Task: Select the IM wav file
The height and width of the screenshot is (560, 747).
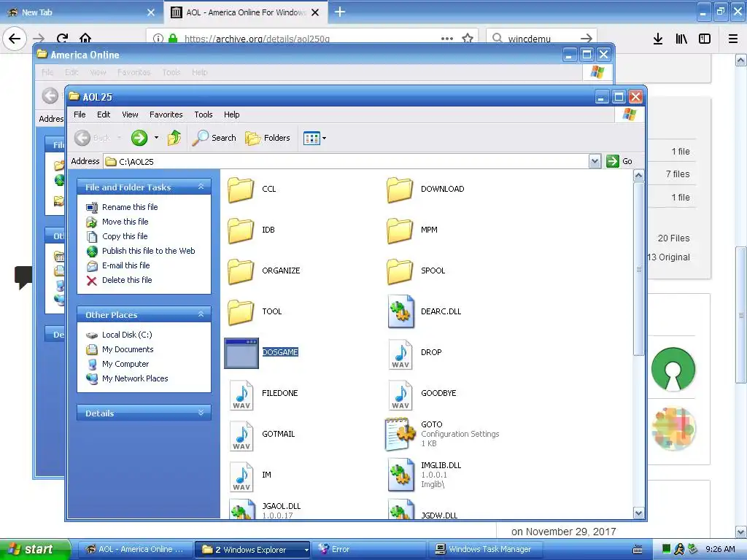Action: (x=250, y=475)
